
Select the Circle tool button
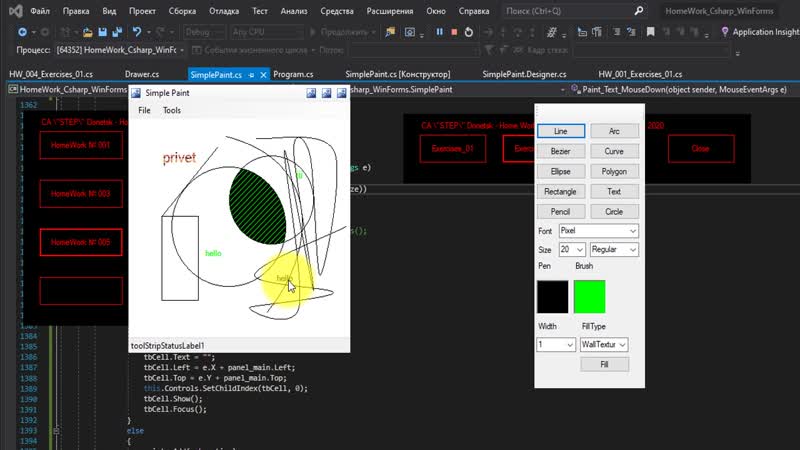point(614,212)
